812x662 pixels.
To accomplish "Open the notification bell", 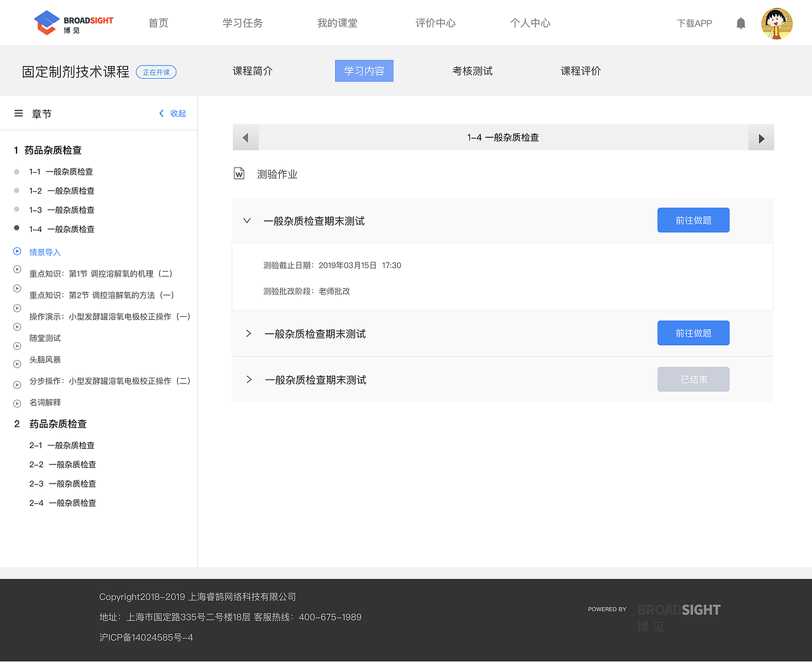I will 740,23.
